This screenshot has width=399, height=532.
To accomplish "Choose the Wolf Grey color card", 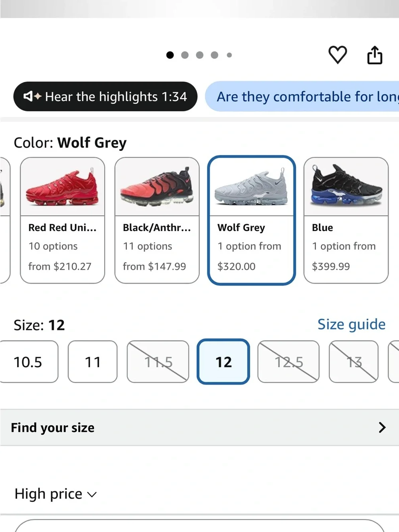I will 251,220.
